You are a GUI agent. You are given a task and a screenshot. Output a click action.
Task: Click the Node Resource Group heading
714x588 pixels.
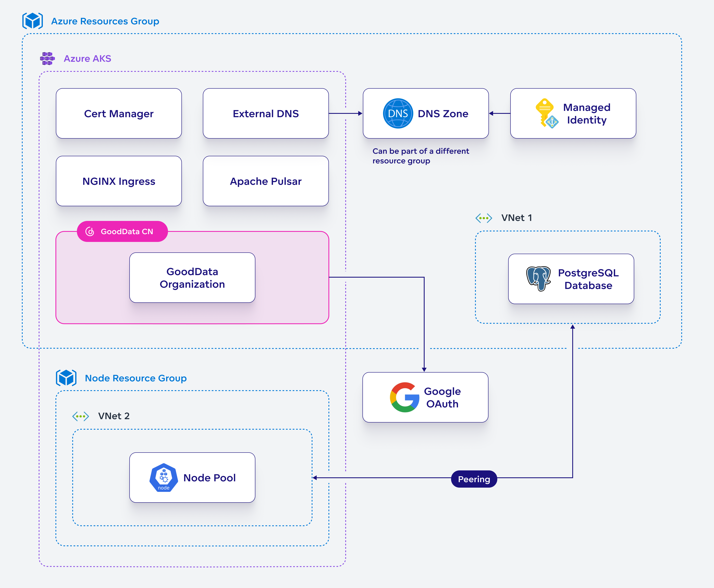[136, 378]
